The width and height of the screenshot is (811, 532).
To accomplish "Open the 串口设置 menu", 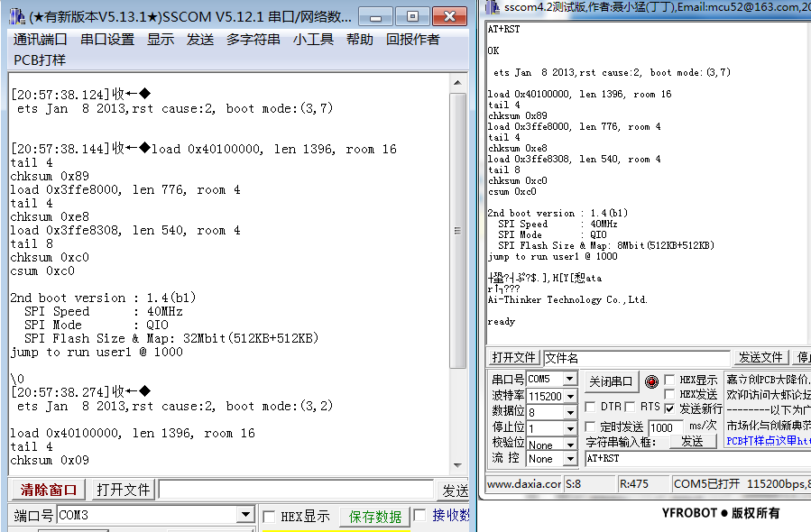I will pyautogui.click(x=106, y=39).
